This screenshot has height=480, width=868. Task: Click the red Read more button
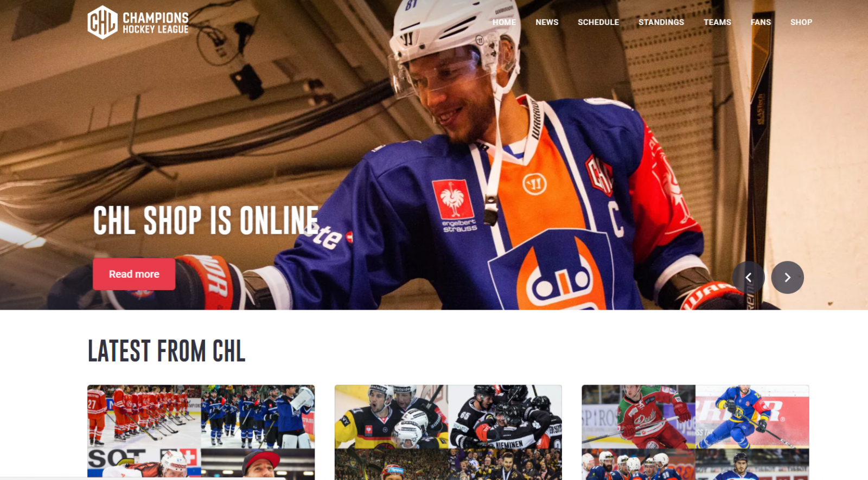(134, 274)
